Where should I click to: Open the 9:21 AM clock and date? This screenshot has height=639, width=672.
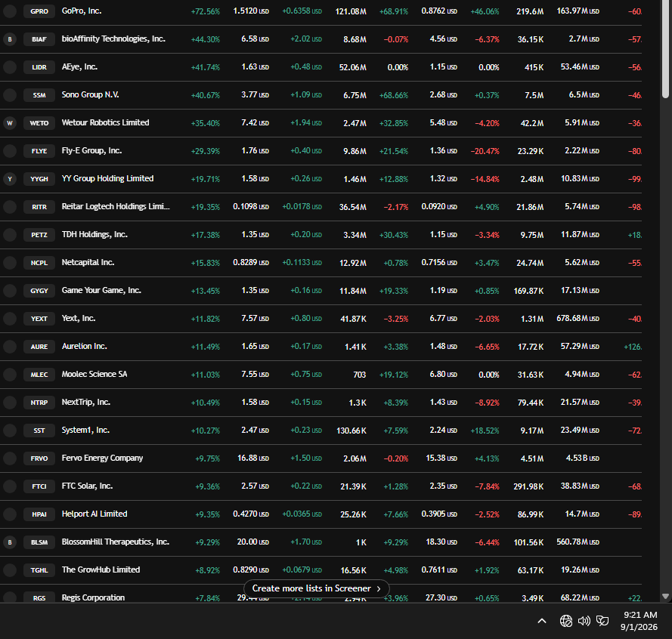[x=639, y=621]
